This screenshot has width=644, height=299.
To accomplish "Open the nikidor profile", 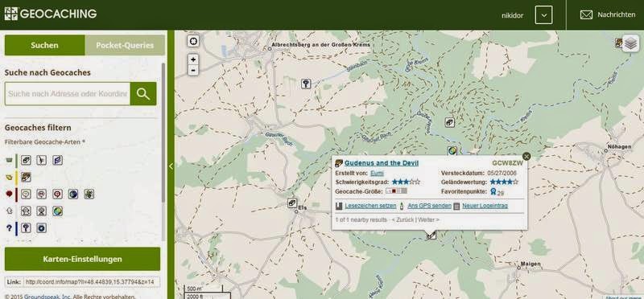I will click(x=512, y=15).
